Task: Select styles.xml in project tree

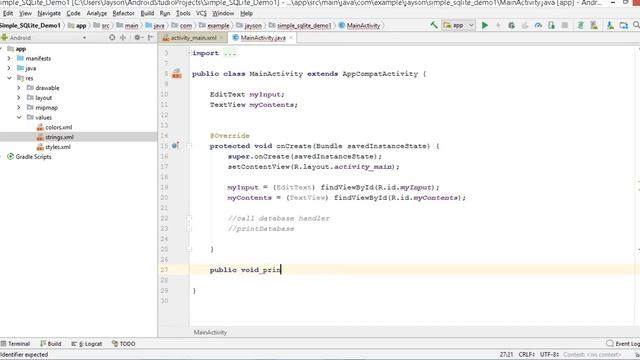Action: [x=53, y=147]
